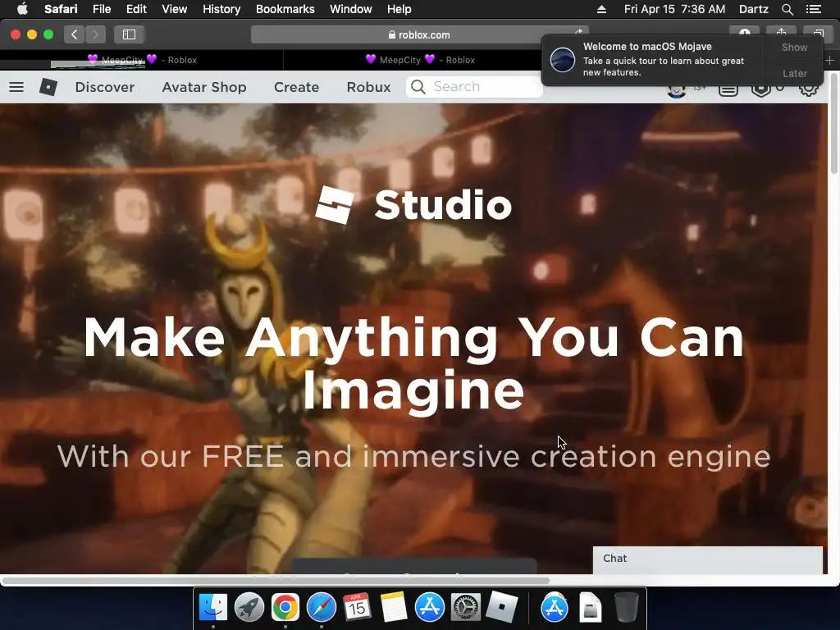Open the Safari menu

pos(61,9)
